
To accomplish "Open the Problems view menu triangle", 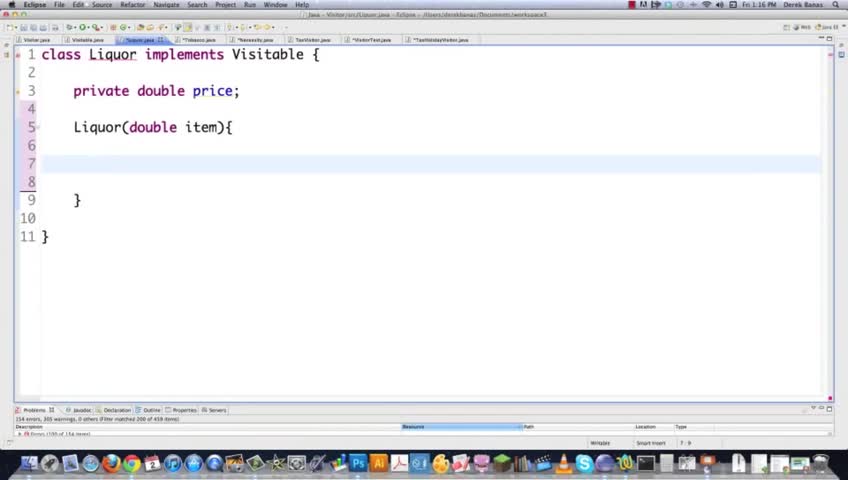I will click(813, 409).
